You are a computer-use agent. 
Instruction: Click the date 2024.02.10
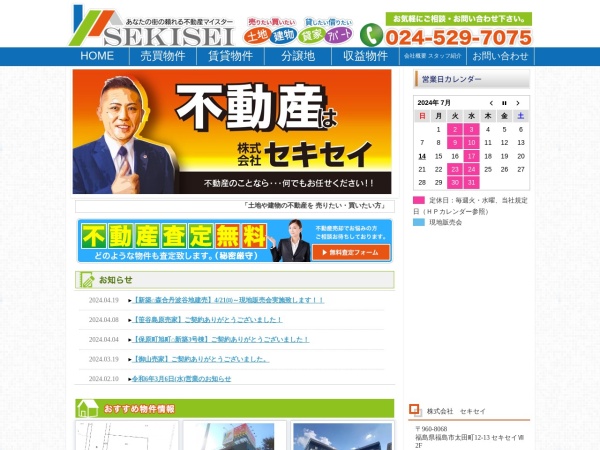click(x=104, y=379)
